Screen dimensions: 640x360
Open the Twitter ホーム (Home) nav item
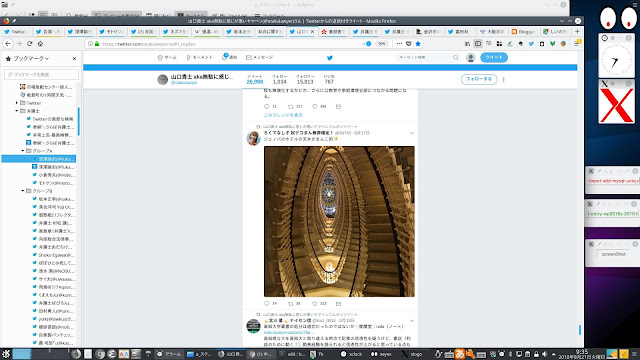(x=167, y=58)
